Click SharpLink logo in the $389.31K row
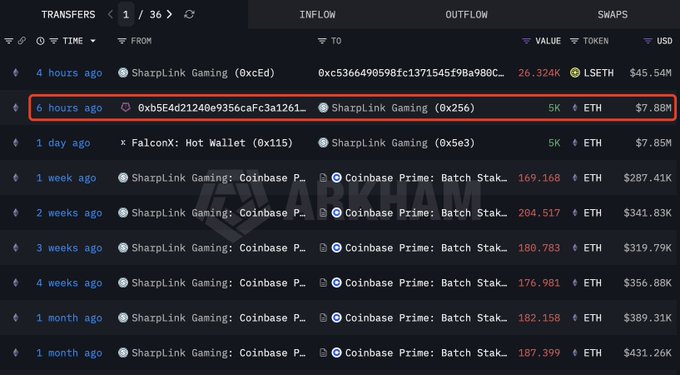The width and height of the screenshot is (680, 375). pos(123,318)
